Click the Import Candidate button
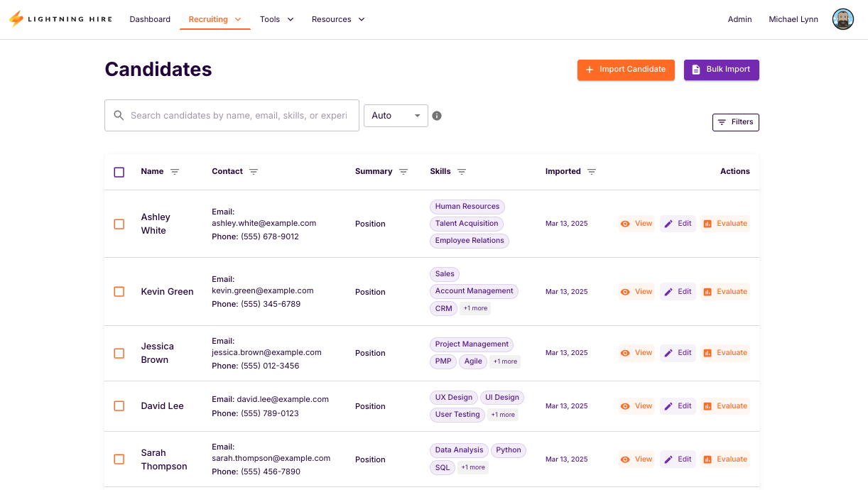 [626, 70]
